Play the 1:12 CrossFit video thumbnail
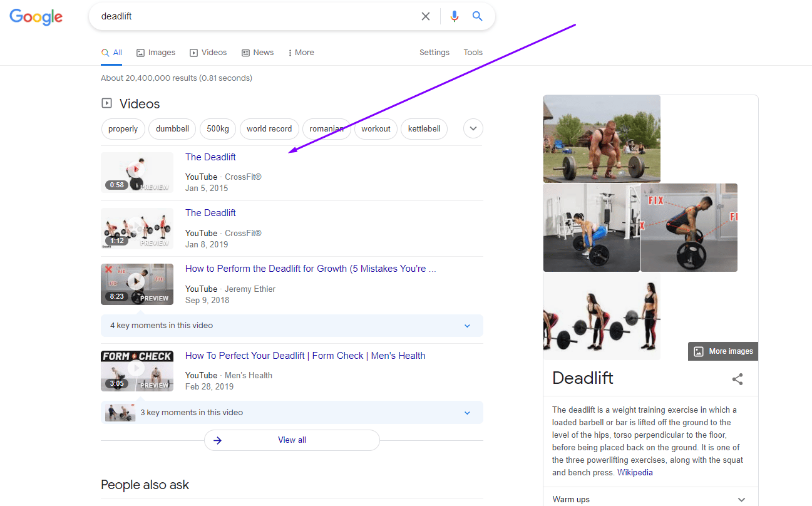Image resolution: width=812 pixels, height=506 pixels. pos(137,229)
